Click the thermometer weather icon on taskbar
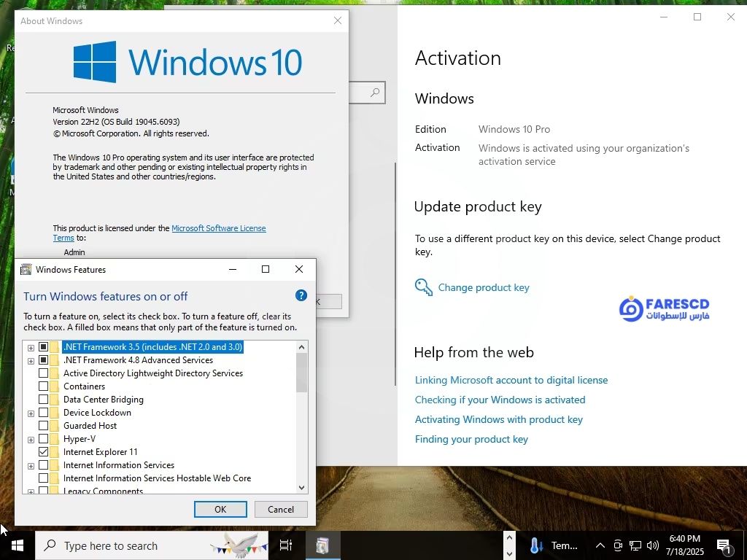The height and width of the screenshot is (560, 747). coord(535,545)
